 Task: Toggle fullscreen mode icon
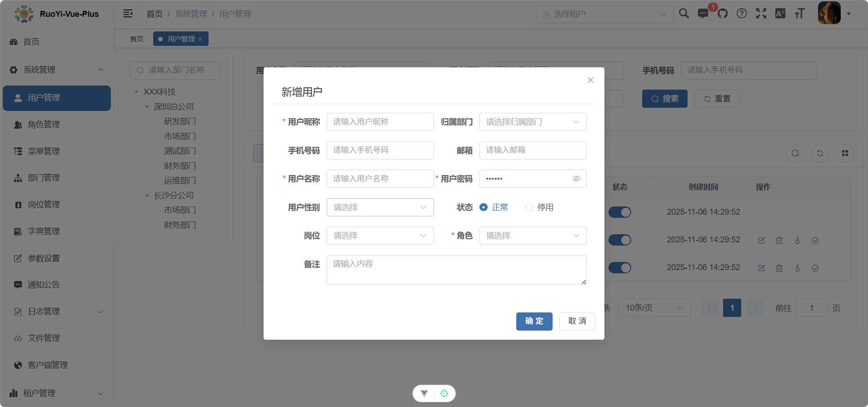pyautogui.click(x=761, y=14)
